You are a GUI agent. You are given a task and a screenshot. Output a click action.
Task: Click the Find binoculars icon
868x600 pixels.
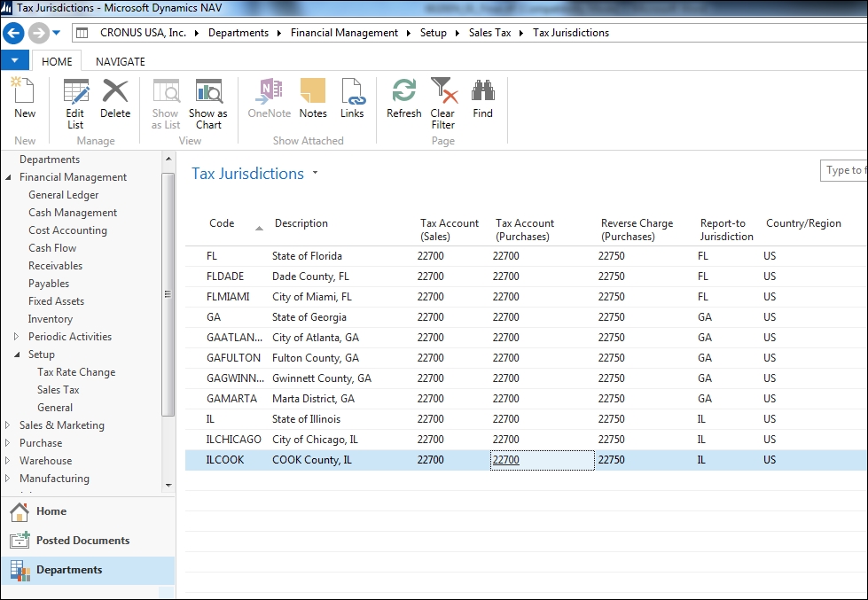482,98
